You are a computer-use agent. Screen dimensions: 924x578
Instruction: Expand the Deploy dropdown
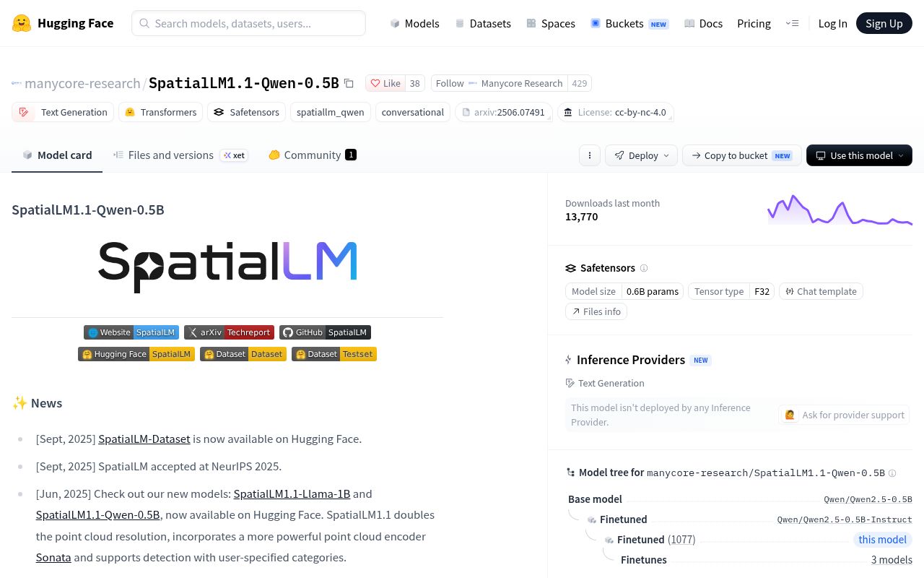point(642,155)
